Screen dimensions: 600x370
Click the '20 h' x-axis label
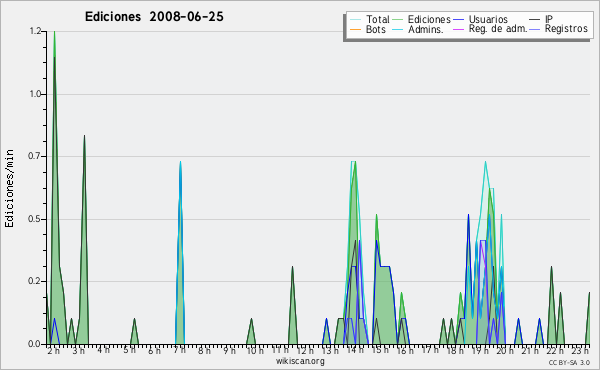[x=505, y=351]
